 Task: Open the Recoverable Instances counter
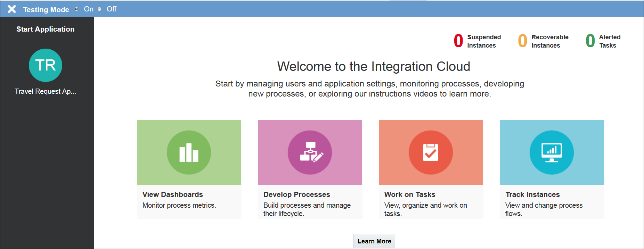click(543, 41)
